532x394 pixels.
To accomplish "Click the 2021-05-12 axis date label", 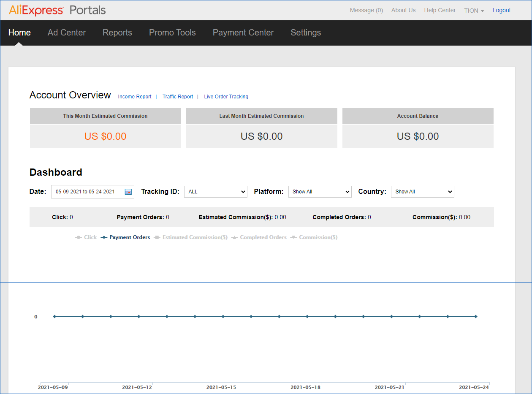I will click(137, 387).
